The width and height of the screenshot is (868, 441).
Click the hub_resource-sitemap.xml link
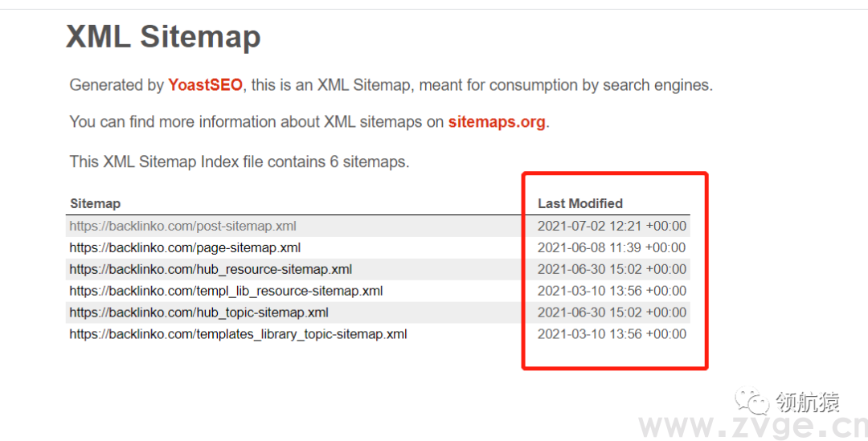tap(211, 270)
